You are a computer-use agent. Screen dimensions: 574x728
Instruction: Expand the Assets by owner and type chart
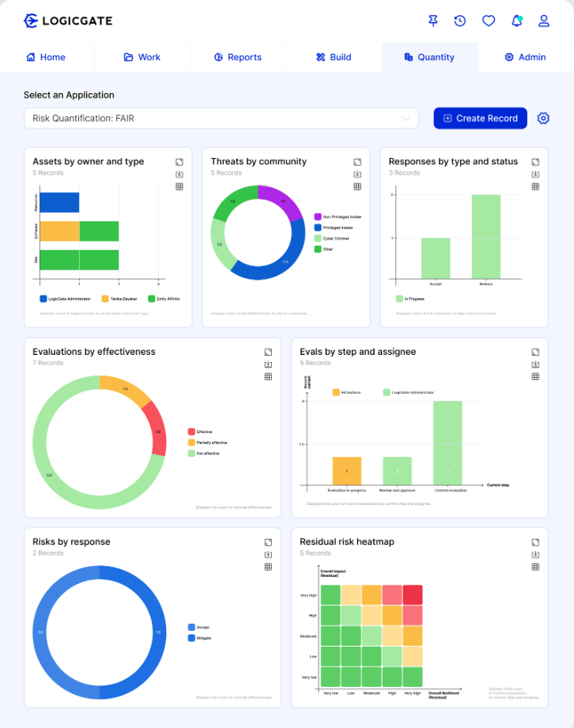click(x=179, y=162)
